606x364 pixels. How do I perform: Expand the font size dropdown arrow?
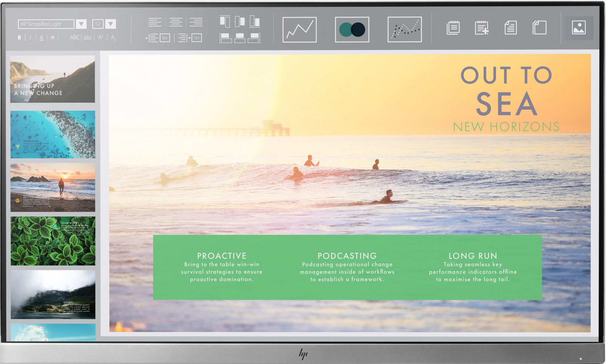pyautogui.click(x=111, y=24)
